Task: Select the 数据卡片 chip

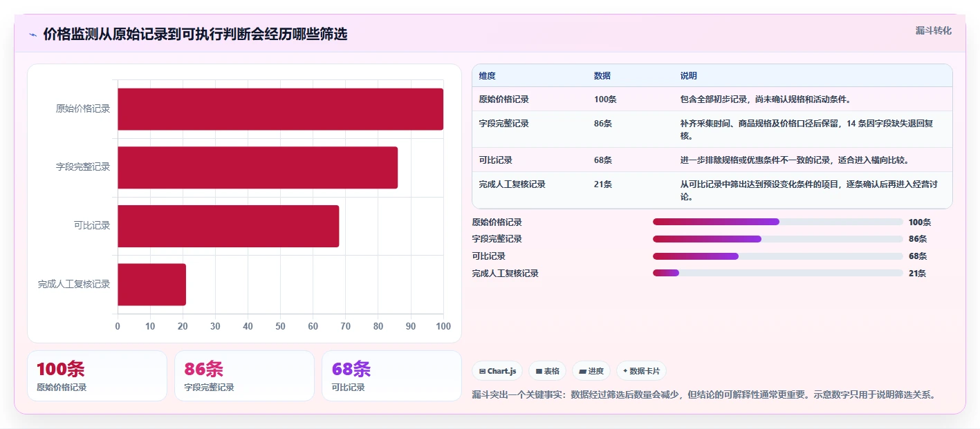Action: coord(641,371)
